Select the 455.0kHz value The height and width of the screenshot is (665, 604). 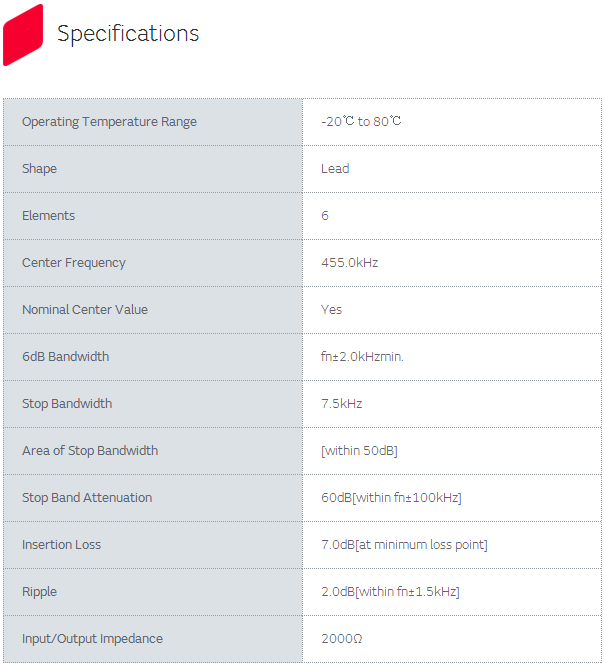[349, 263]
